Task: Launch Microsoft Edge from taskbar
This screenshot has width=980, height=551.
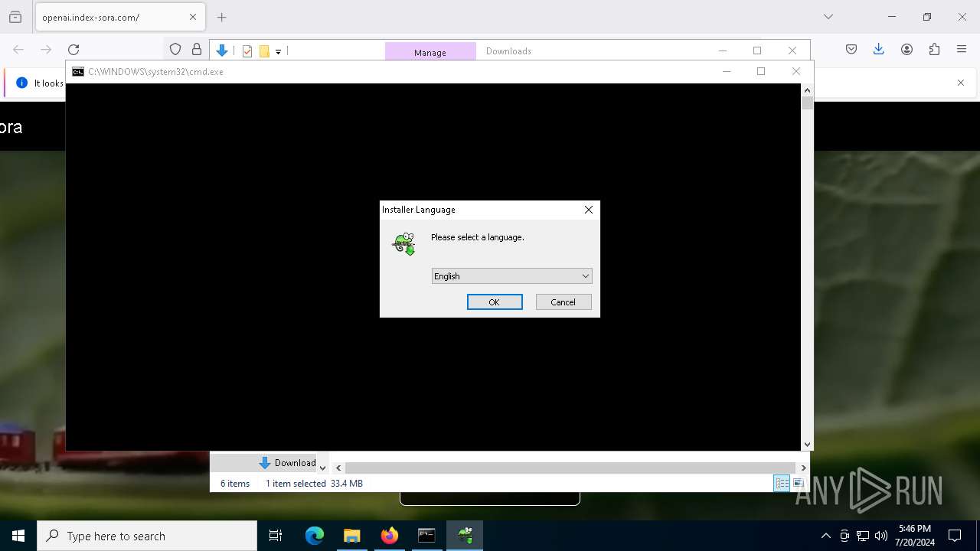Action: [315, 536]
